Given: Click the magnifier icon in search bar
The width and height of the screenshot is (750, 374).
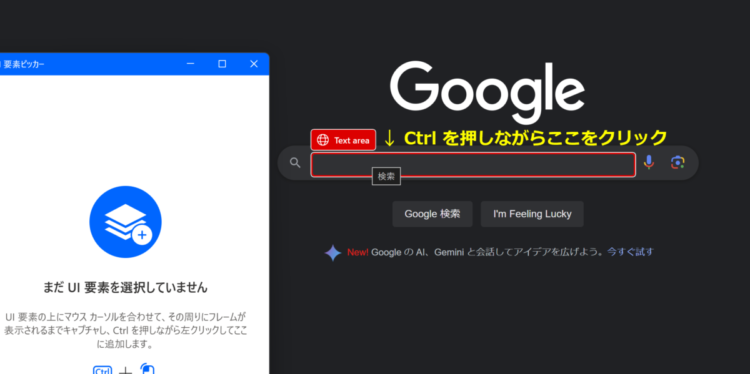Looking at the screenshot, I should click(x=295, y=163).
